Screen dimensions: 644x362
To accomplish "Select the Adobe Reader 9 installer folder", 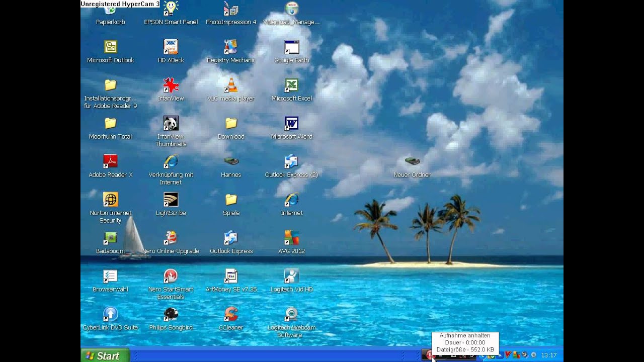I will click(110, 85).
